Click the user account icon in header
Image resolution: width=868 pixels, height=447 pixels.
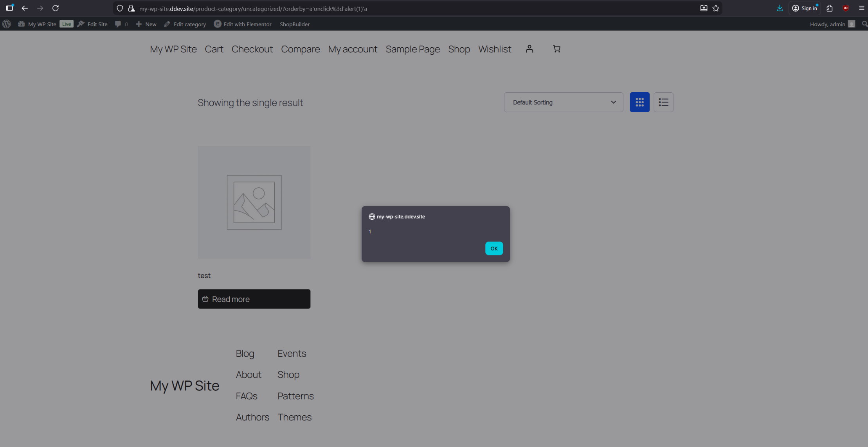pos(529,49)
